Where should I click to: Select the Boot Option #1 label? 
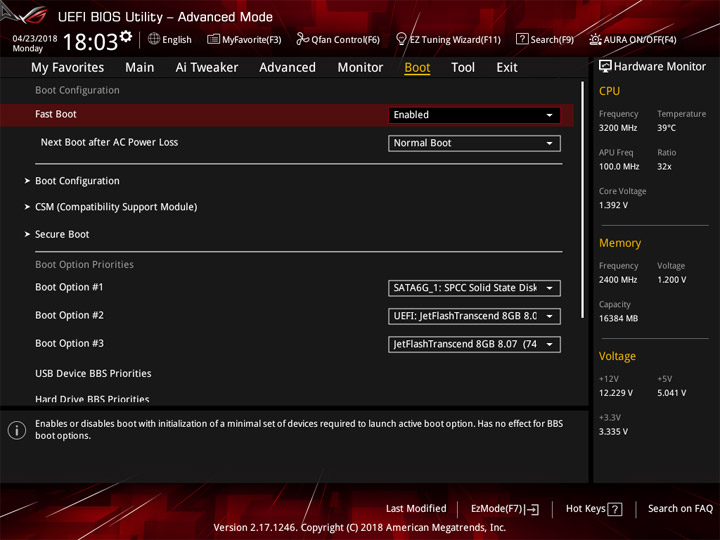point(69,287)
